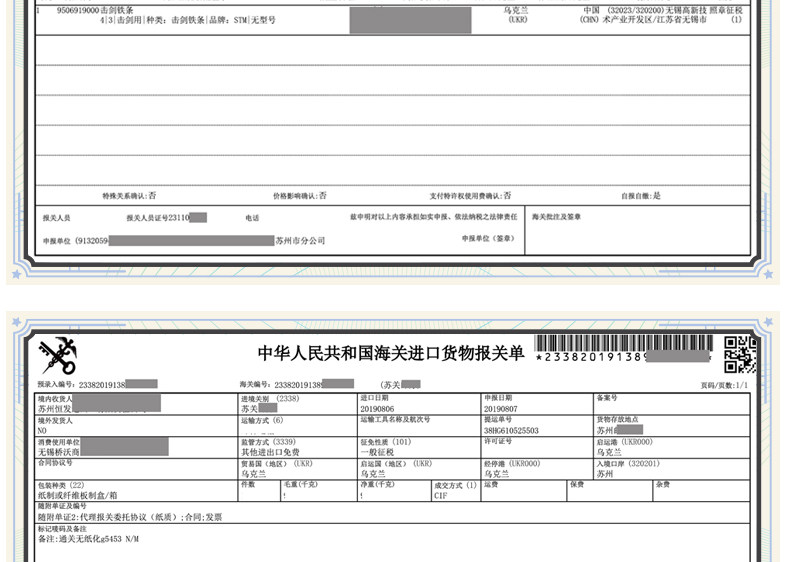This screenshot has width=790, height=562.
Task: Click the 消费使用单位 field label
Action: [58, 442]
